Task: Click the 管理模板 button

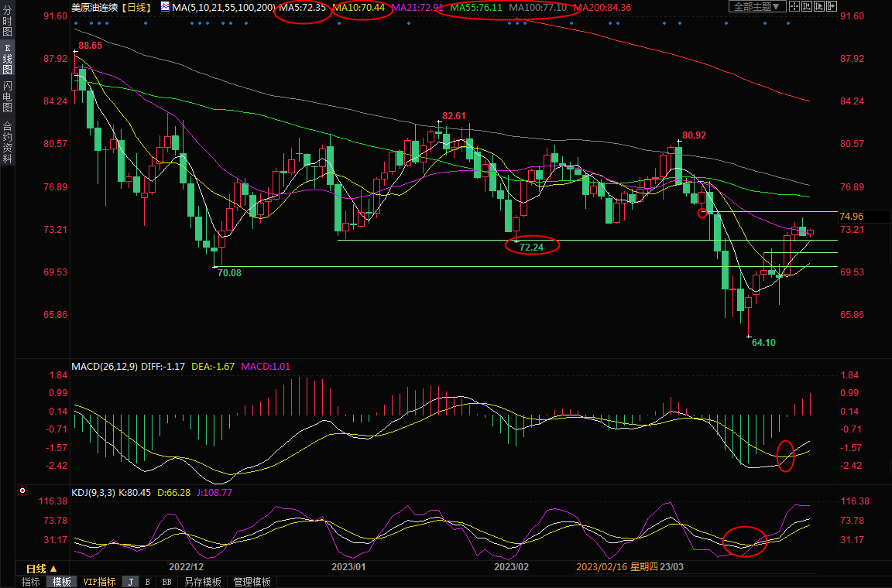Action: tap(252, 582)
